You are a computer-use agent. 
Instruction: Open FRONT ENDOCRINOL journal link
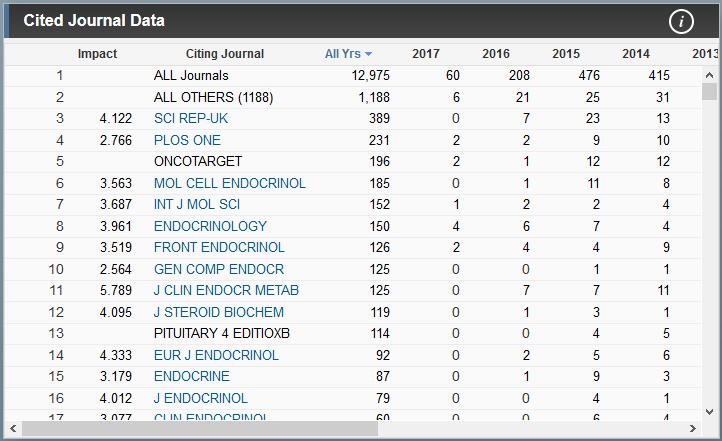click(219, 248)
